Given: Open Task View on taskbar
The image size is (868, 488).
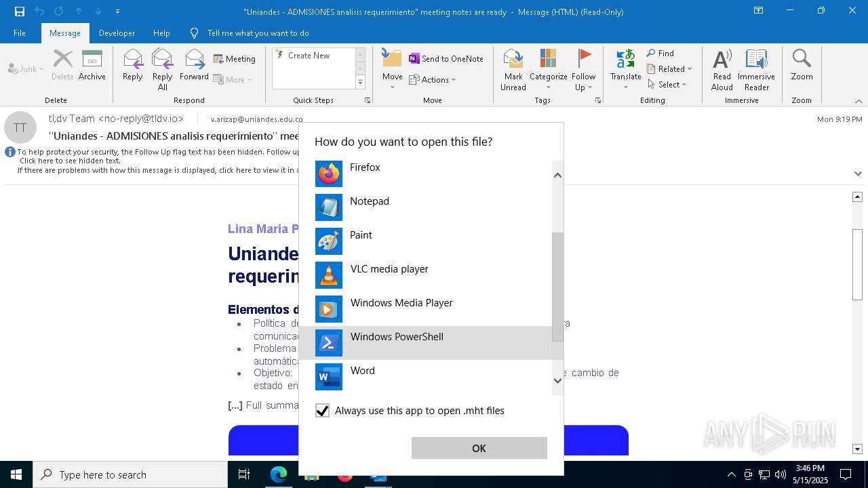Looking at the screenshot, I should pyautogui.click(x=244, y=474).
